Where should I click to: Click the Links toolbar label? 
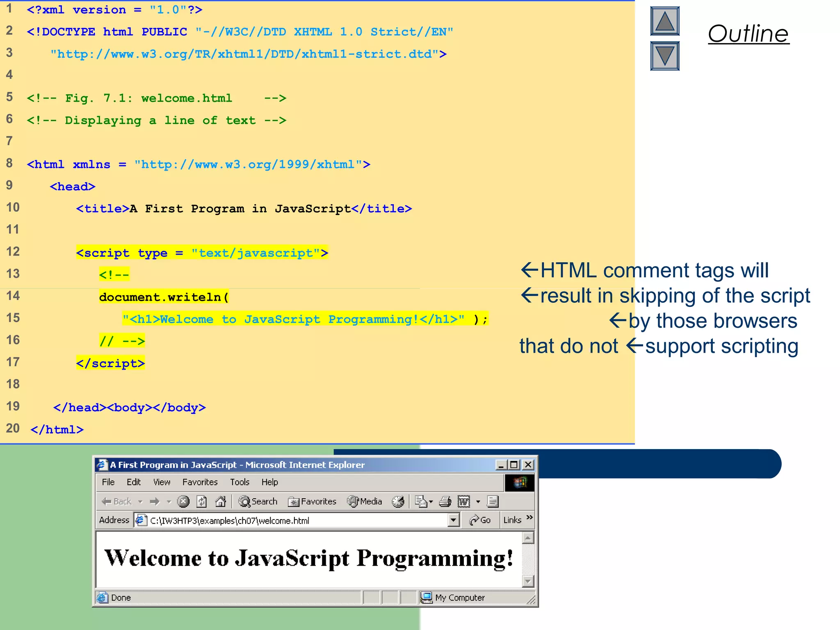(x=512, y=520)
